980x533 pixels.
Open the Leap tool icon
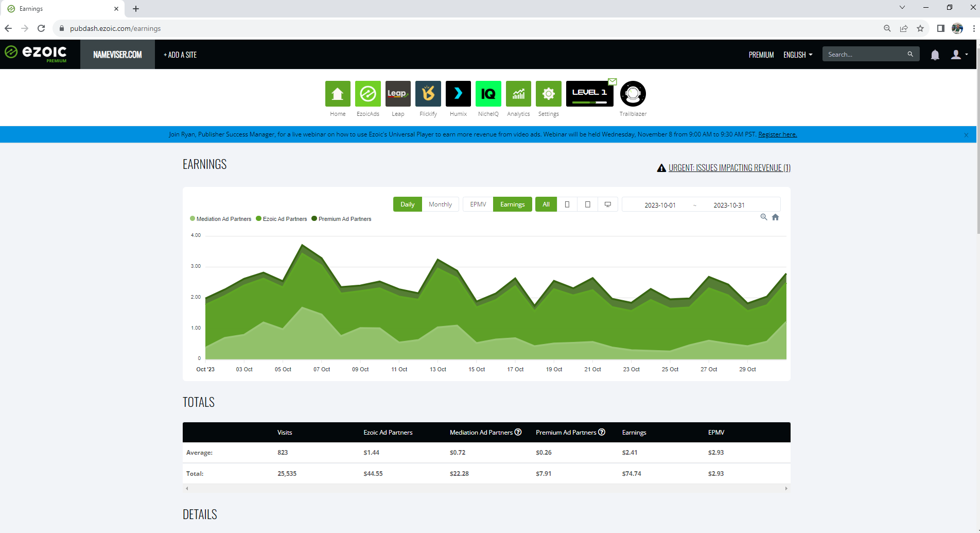tap(398, 94)
